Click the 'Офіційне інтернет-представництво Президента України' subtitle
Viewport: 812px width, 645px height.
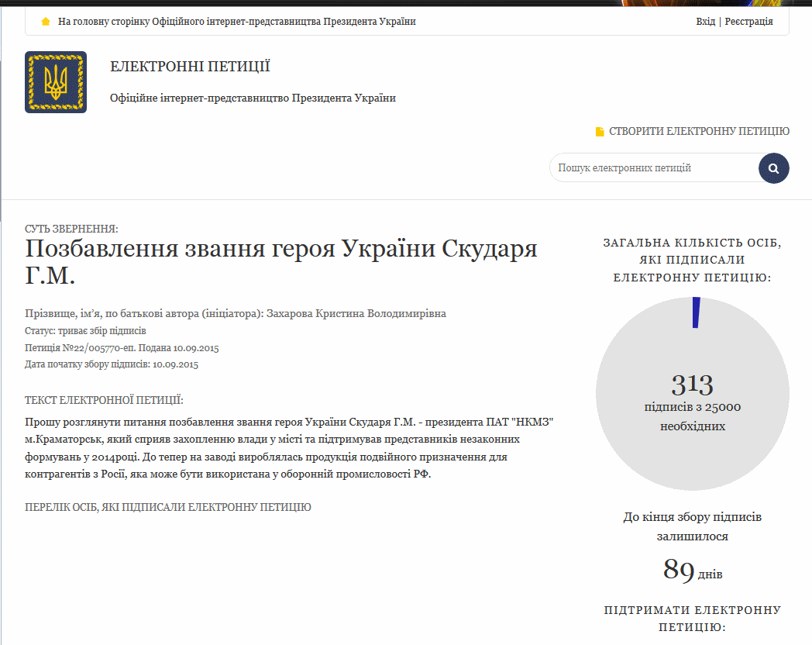coord(253,98)
